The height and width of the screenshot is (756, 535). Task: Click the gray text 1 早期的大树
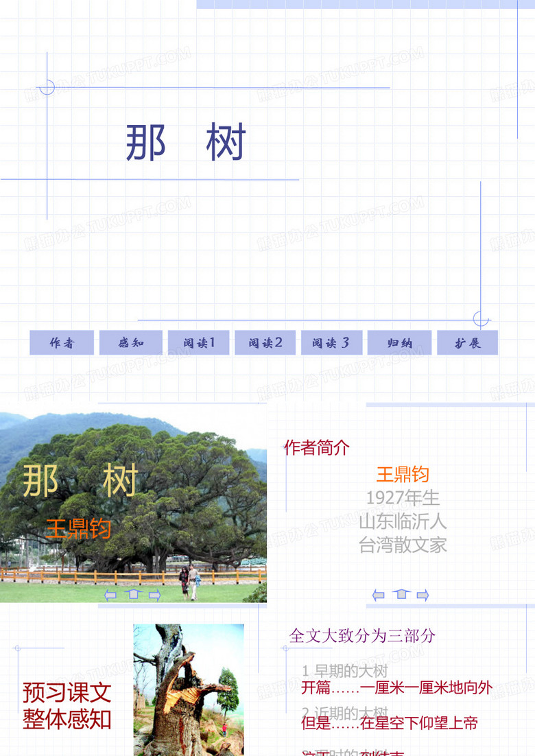coord(344,670)
